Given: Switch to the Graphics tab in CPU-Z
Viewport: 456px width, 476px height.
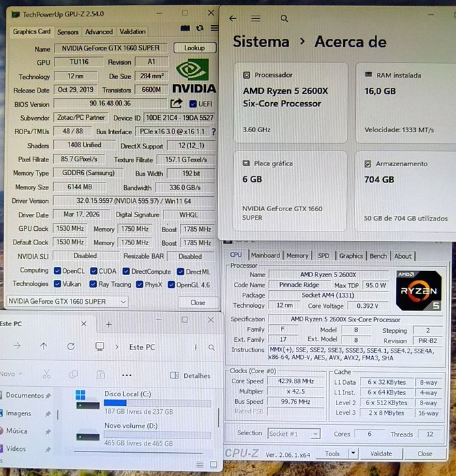Looking at the screenshot, I should pos(351,255).
